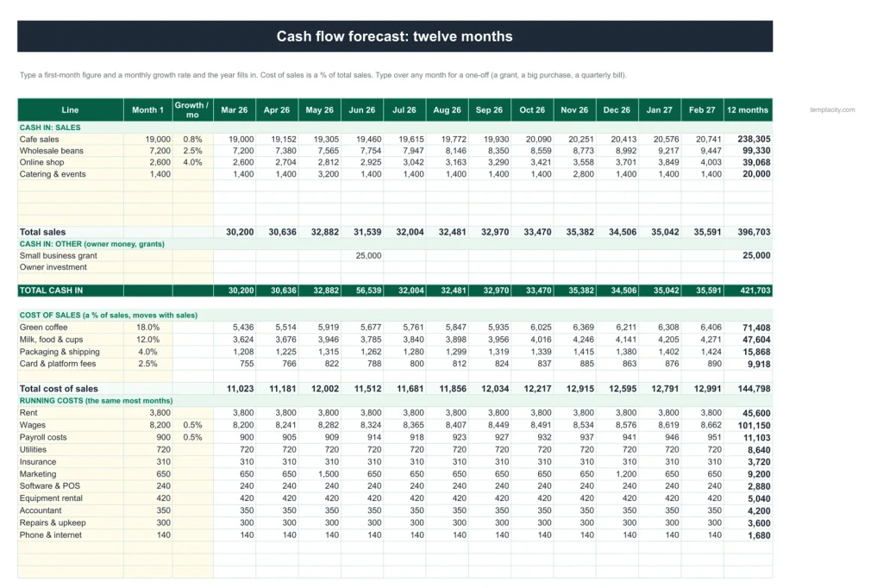Click the 'Dec 26' column header
The width and height of the screenshot is (883, 588).
point(617,109)
